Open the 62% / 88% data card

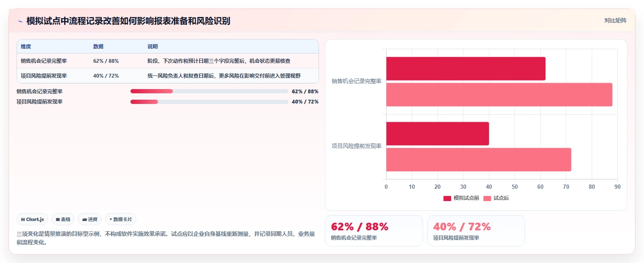pos(374,231)
